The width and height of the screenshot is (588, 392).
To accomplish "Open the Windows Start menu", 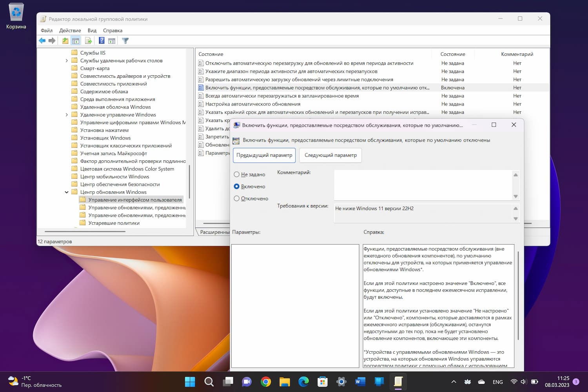I will click(190, 381).
